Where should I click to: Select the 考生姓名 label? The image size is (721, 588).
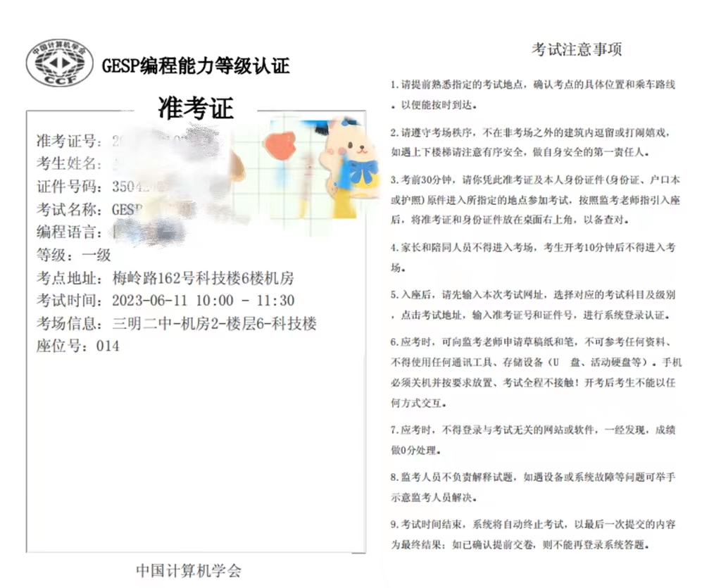[x=70, y=163]
